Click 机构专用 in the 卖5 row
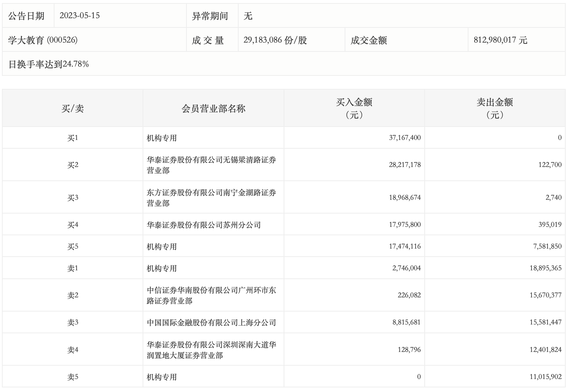Viewport: 568px width, 392px height. [x=162, y=377]
